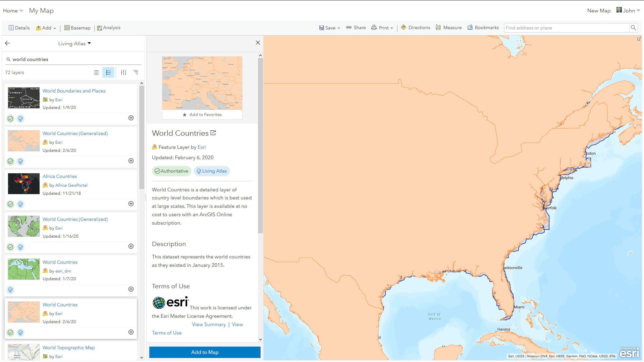
Task: Expand the Living Atlas source dropdown
Action: [74, 44]
